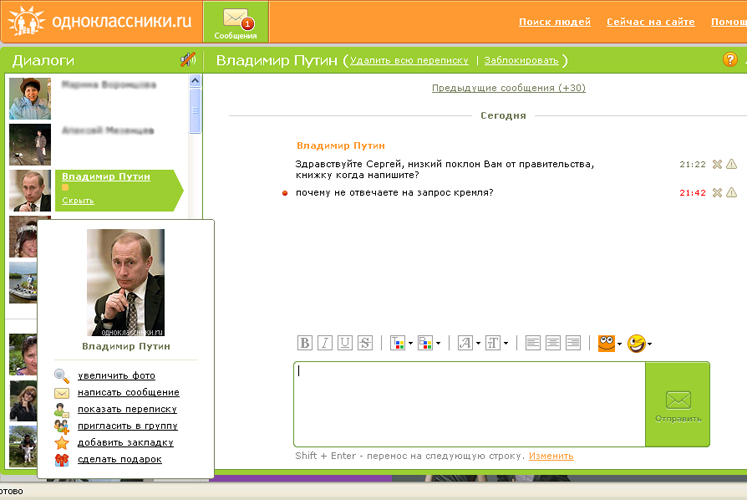Toggle bold text formatting
The image size is (747, 500).
pyautogui.click(x=305, y=343)
